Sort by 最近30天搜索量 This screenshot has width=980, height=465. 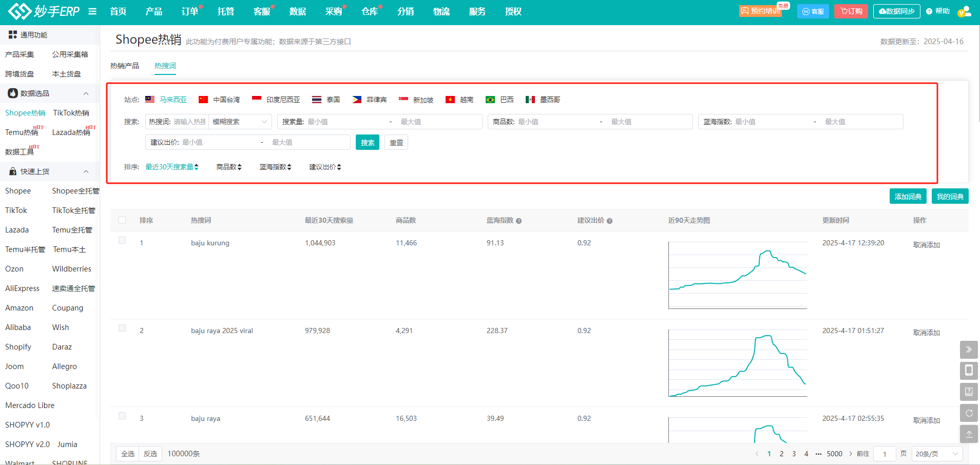(x=172, y=167)
